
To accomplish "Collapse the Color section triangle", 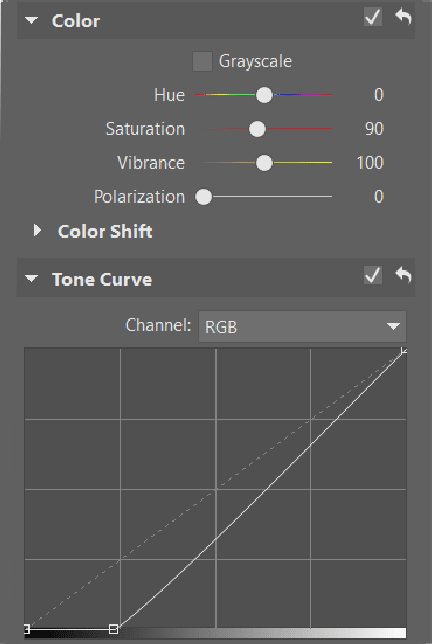I will click(x=32, y=20).
